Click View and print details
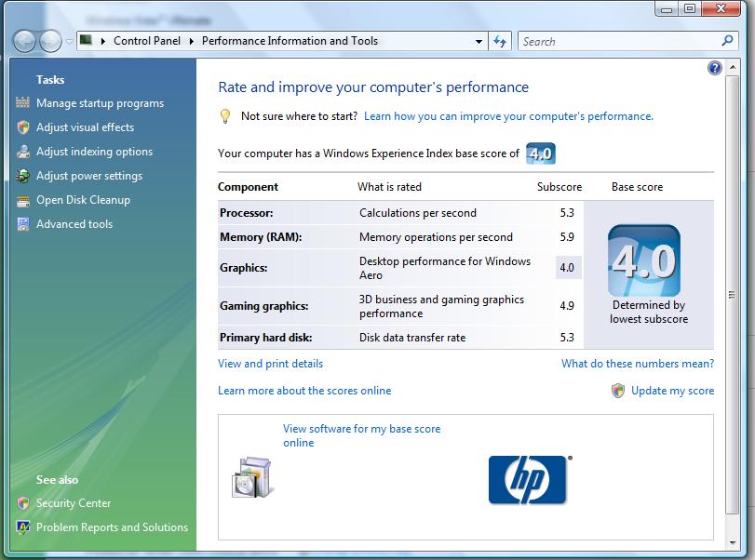Image resolution: width=755 pixels, height=560 pixels. (x=271, y=364)
